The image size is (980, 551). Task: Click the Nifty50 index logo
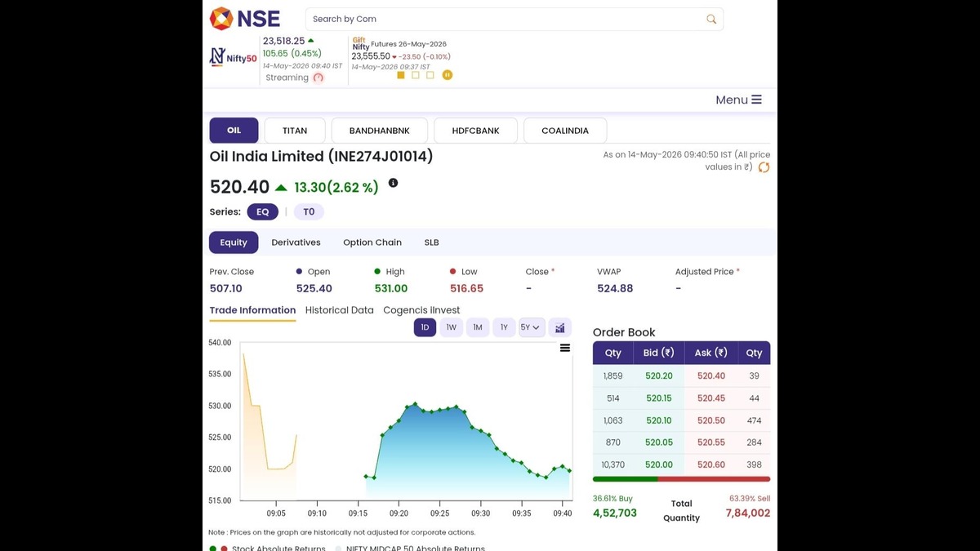(233, 57)
